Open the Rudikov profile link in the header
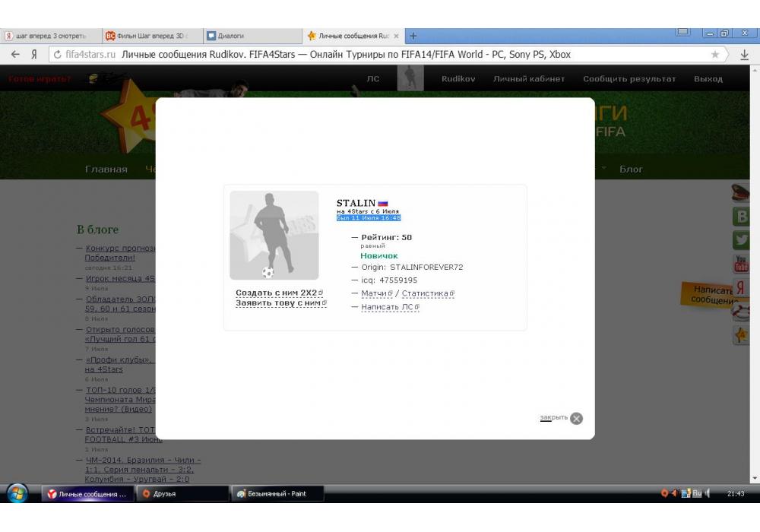The image size is (760, 532). pos(458,78)
